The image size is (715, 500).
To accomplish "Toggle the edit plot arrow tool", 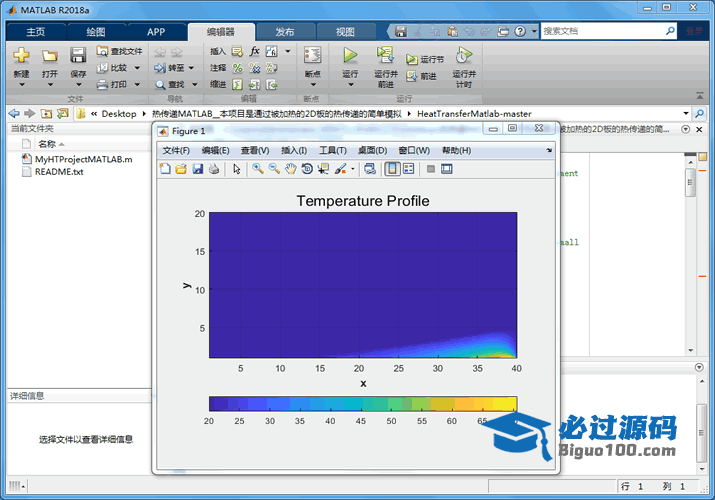I will point(237,169).
